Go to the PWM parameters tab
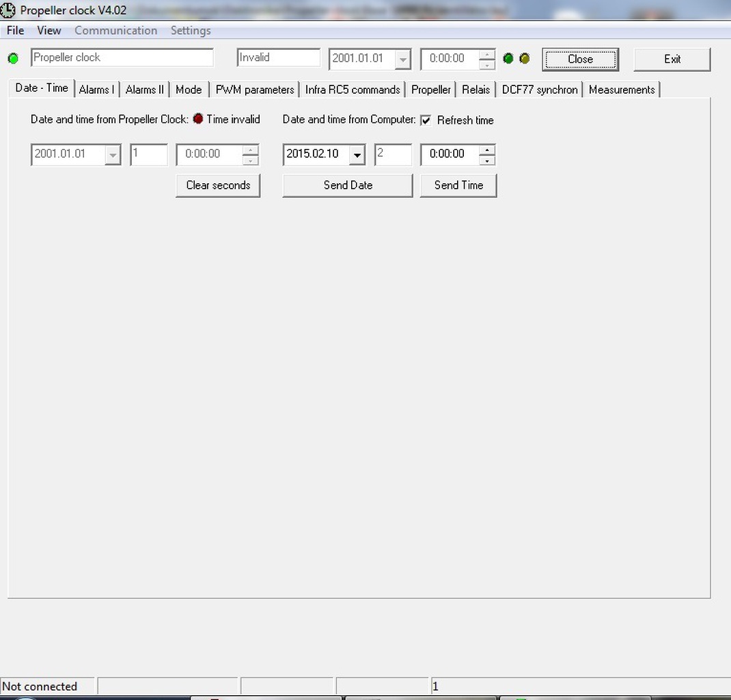731x700 pixels. click(255, 90)
